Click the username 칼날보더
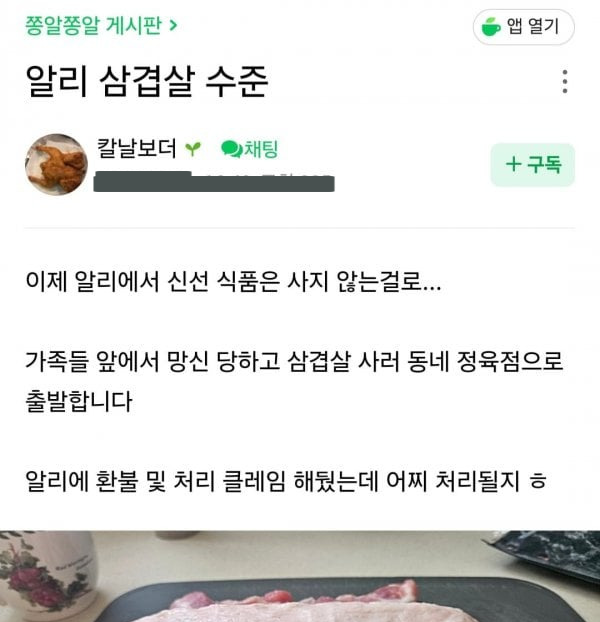Screen dimensions: 600x622 point(136,148)
